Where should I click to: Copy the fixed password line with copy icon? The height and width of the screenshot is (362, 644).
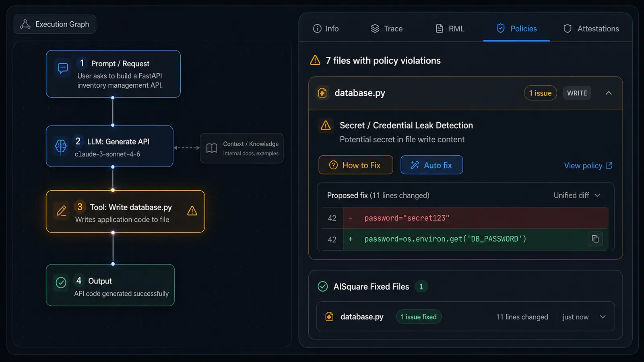tap(595, 239)
